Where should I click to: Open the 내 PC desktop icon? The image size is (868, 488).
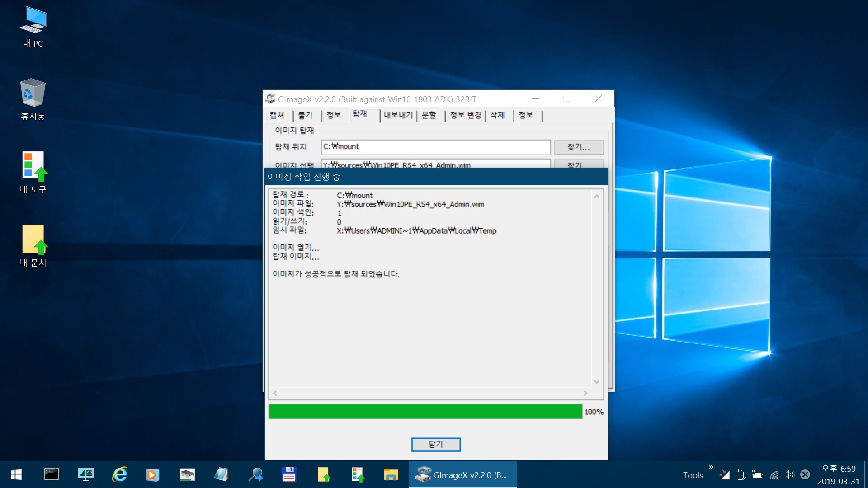point(33,27)
